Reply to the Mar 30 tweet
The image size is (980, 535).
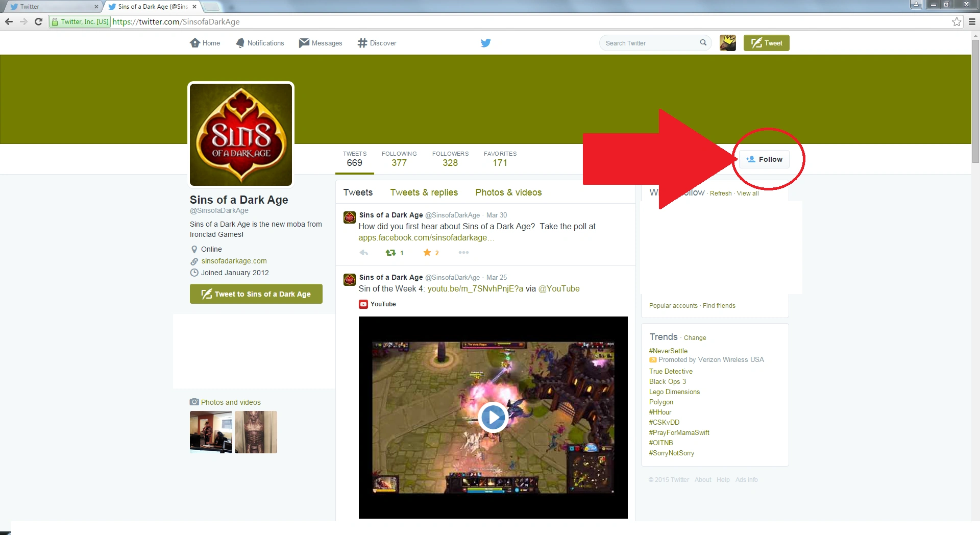pos(364,253)
